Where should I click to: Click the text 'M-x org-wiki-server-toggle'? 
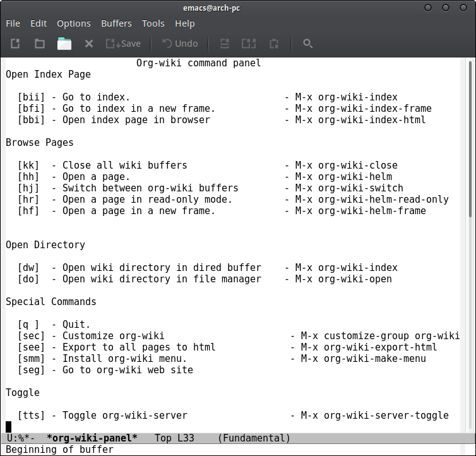click(x=374, y=416)
